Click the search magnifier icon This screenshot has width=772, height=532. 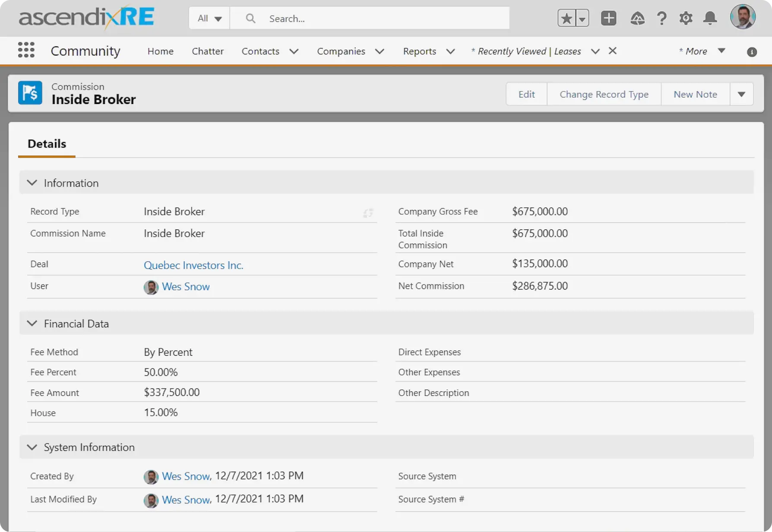250,18
